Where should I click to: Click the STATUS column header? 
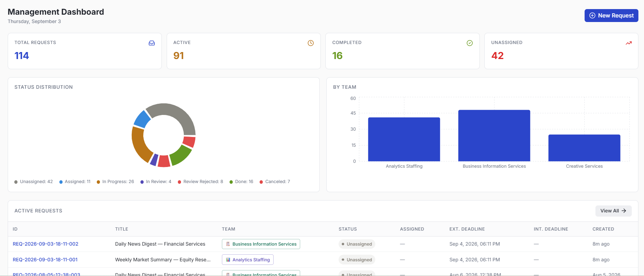[x=348, y=229]
